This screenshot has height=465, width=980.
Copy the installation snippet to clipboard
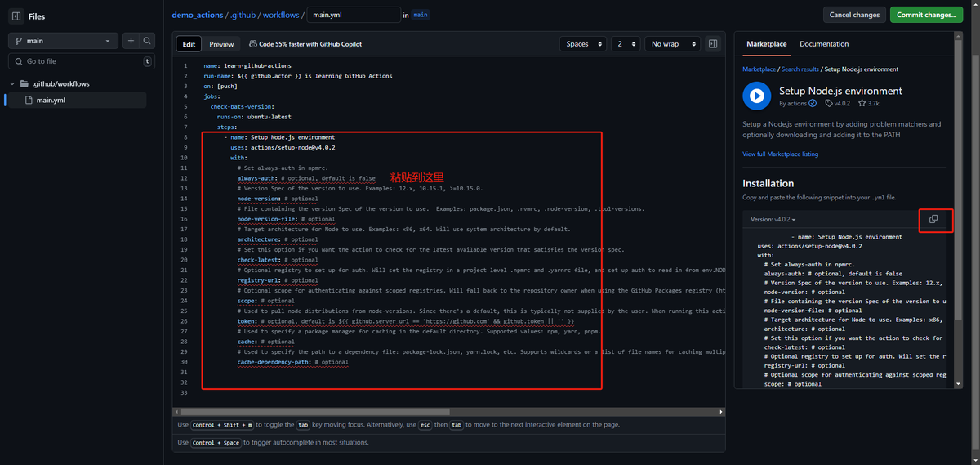[x=933, y=219]
